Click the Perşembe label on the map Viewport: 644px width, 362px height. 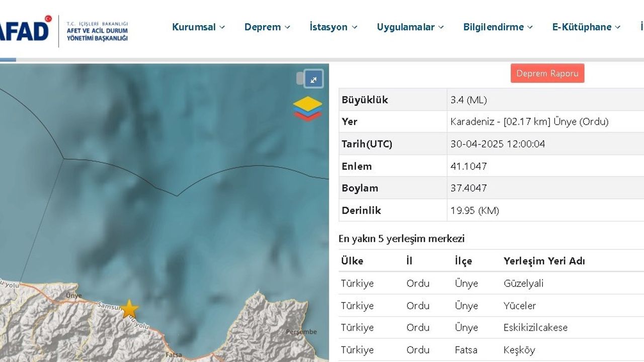(x=301, y=332)
